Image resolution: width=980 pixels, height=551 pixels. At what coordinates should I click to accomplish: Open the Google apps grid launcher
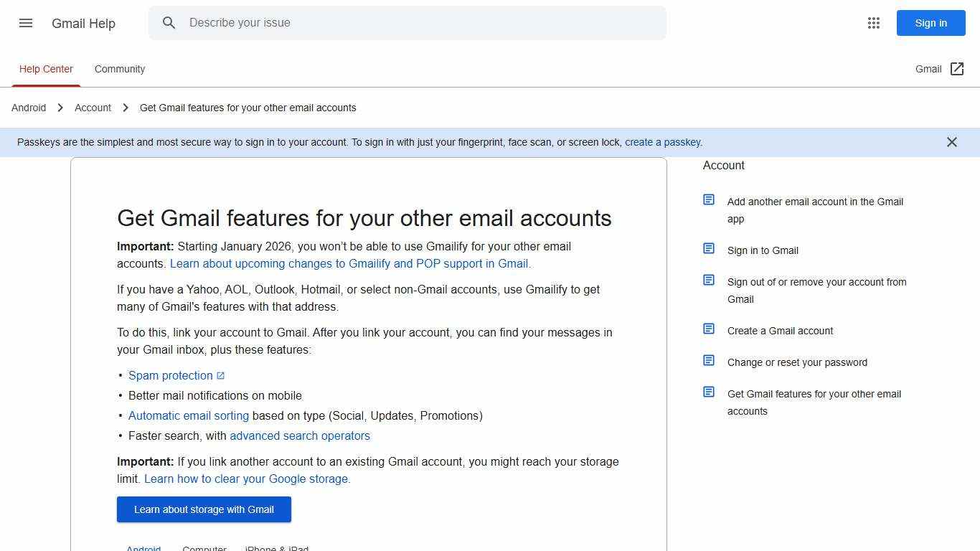(874, 23)
